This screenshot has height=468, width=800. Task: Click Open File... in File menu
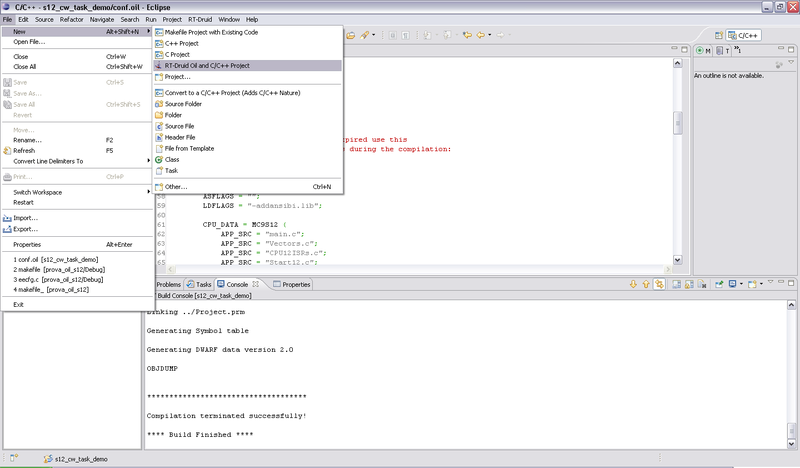77,42
